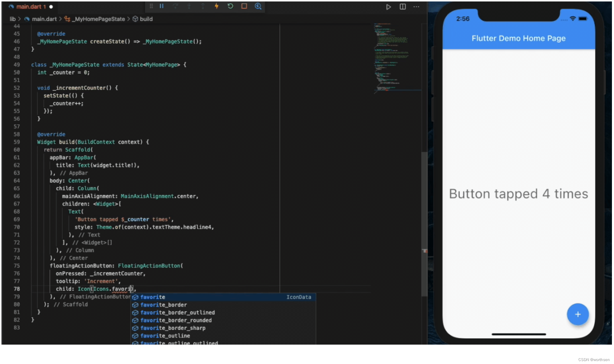Image resolution: width=614 pixels, height=364 pixels.
Task: Click the 'Icons.favori' text on line 78
Action: 113,289
